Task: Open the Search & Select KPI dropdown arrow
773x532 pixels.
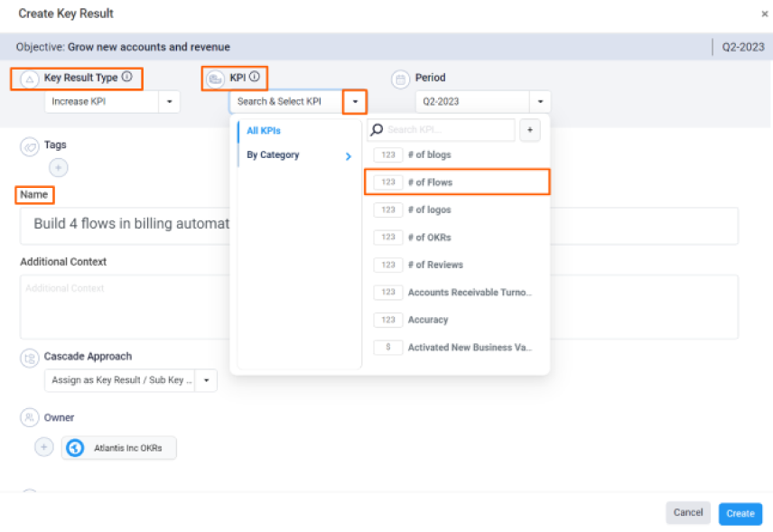Action: pyautogui.click(x=355, y=101)
